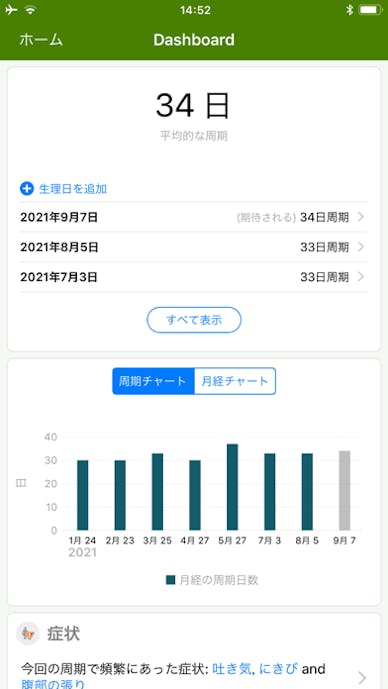Open the 2021年9月7日 cycle chevron
Image resolution: width=388 pixels, height=689 pixels.
pyautogui.click(x=361, y=217)
